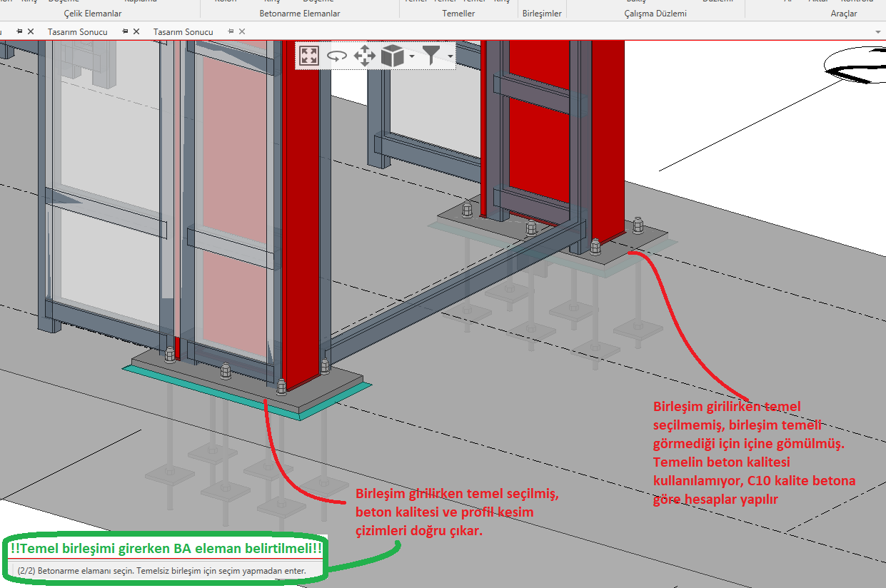Expand dropdown arrow beside the filter funnel
This screenshot has height=588, width=886.
coord(450,56)
